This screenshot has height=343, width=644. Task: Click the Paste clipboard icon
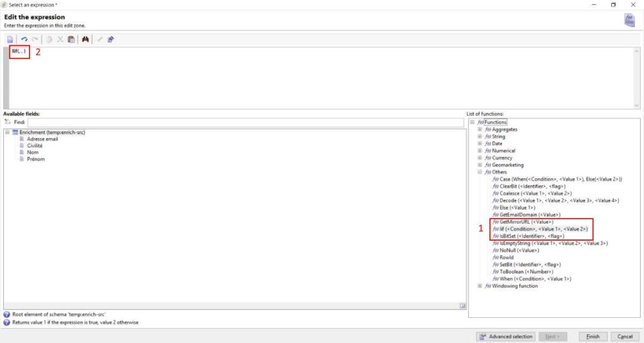pyautogui.click(x=71, y=40)
